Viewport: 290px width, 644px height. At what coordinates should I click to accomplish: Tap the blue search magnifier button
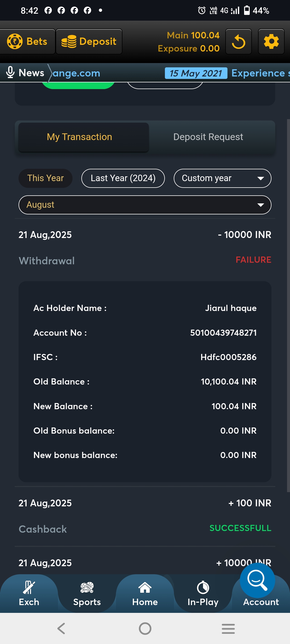[x=257, y=580]
